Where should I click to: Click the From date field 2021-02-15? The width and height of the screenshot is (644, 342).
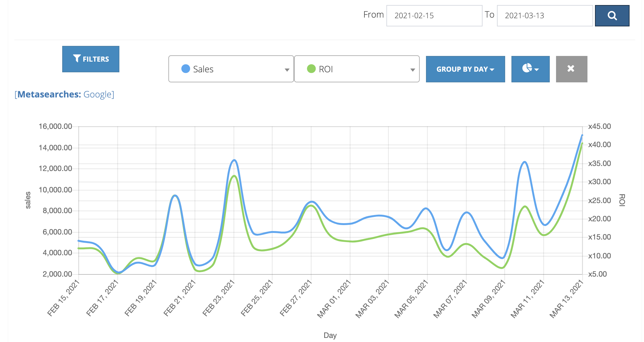click(x=434, y=16)
